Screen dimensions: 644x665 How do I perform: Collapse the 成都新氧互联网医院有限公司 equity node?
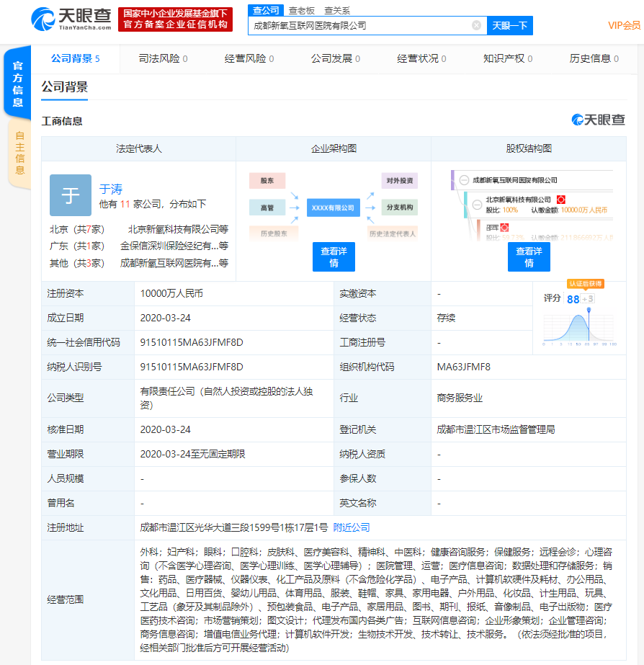pos(464,180)
